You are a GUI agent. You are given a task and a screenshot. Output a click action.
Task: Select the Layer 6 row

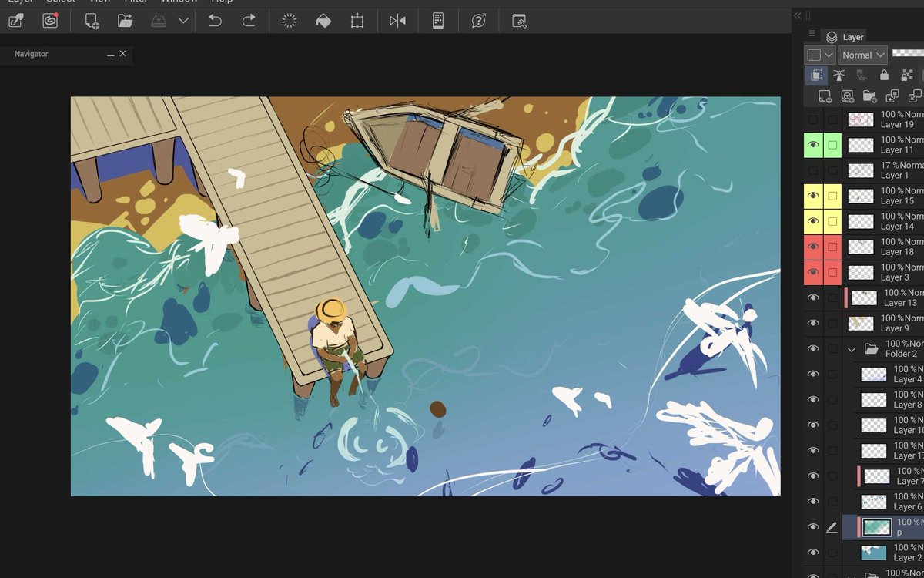coord(883,501)
